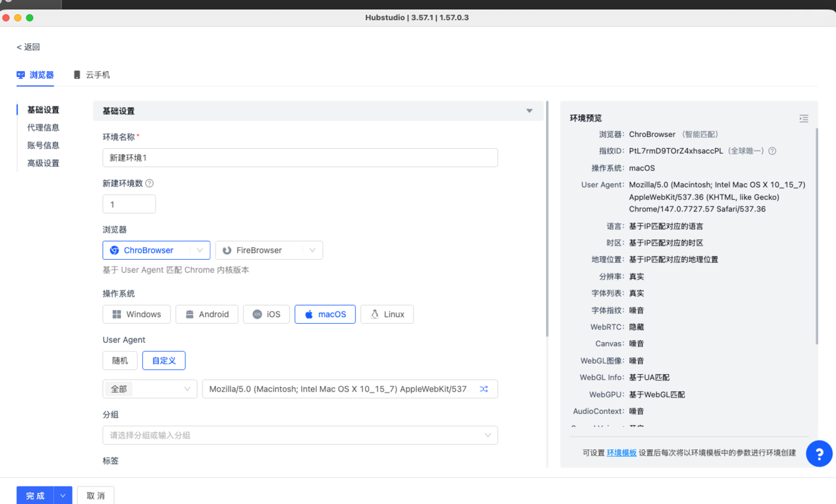The width and height of the screenshot is (836, 504).
Task: Open the 环境模板 link
Action: coord(622,452)
